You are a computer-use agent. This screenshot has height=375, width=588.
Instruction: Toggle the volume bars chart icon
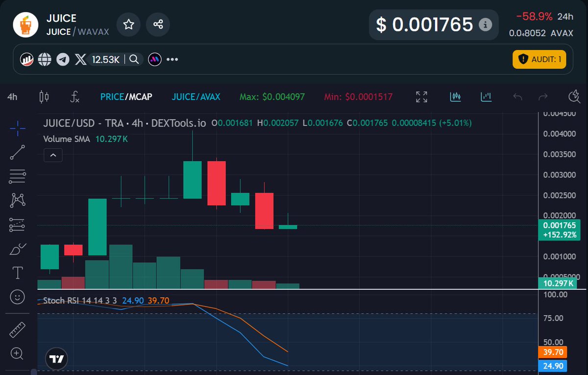coord(486,97)
